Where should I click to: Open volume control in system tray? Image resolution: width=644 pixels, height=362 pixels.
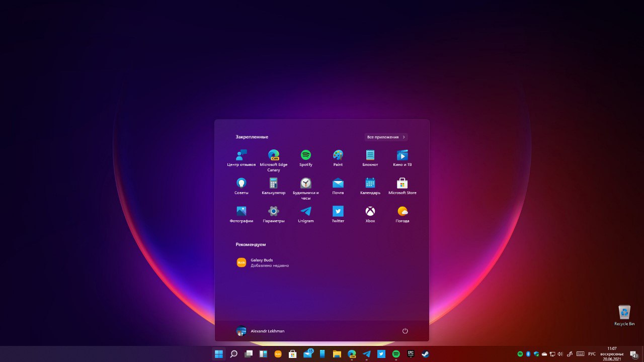click(560, 354)
